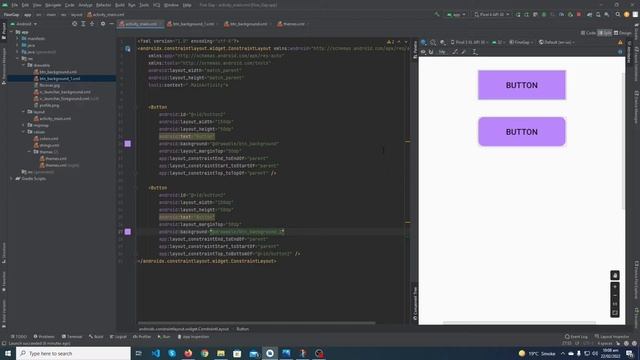Toggle the autoconnect magnet icon
The image size is (640, 360).
pos(431,52)
